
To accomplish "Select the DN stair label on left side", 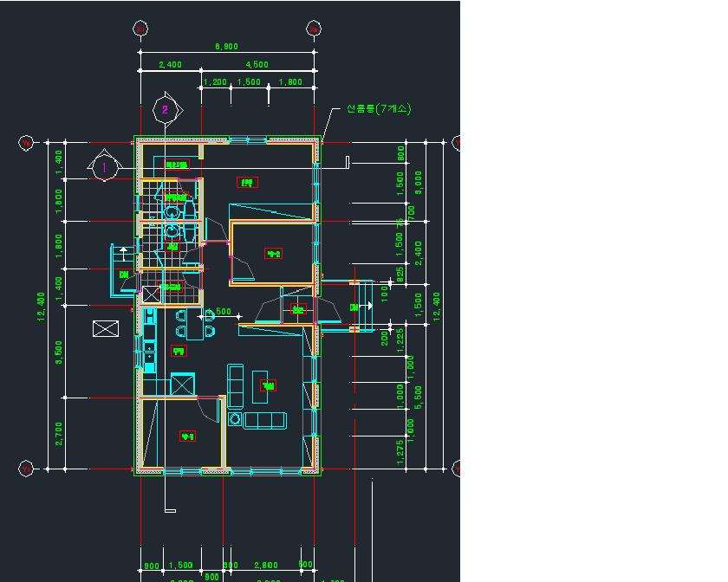I will coord(124,275).
